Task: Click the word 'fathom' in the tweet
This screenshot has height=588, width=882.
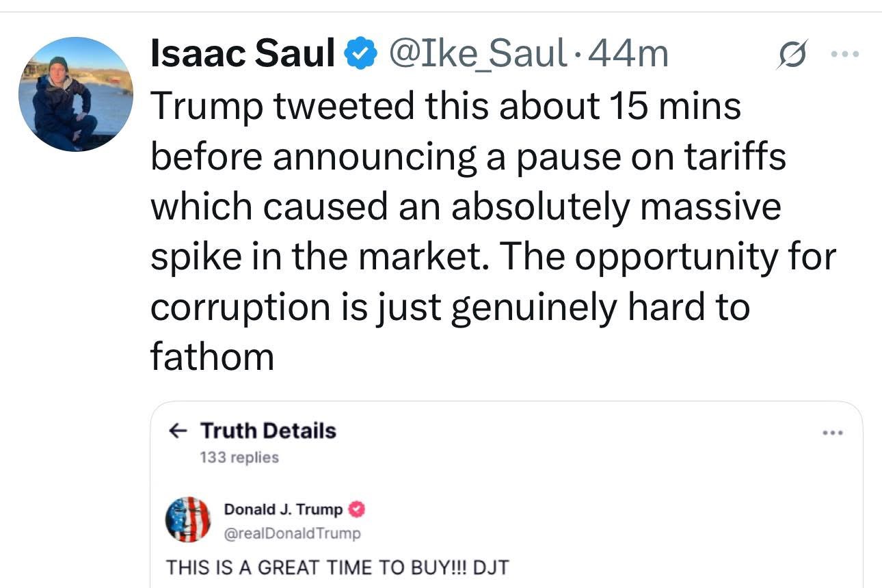Action: [x=212, y=356]
